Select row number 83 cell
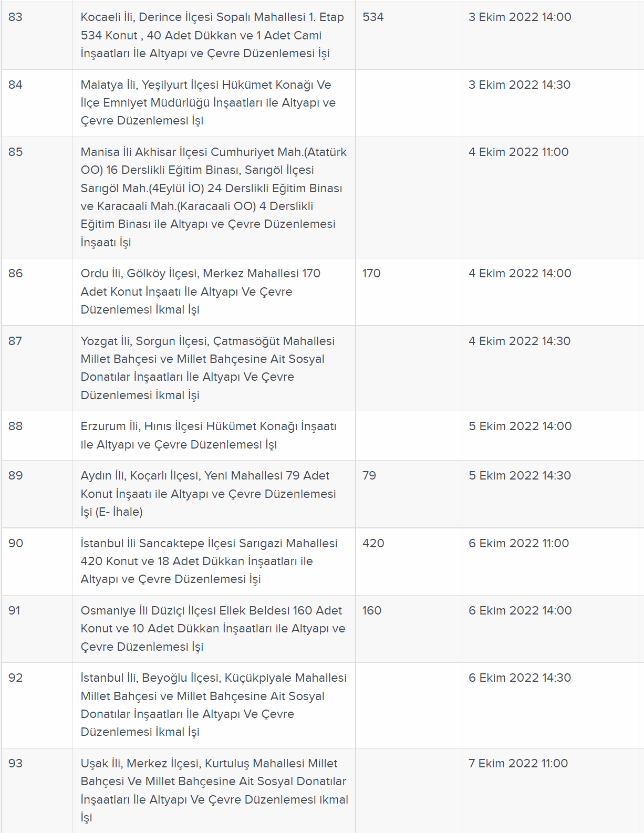Viewport: 644px width, 833px height. [37, 35]
